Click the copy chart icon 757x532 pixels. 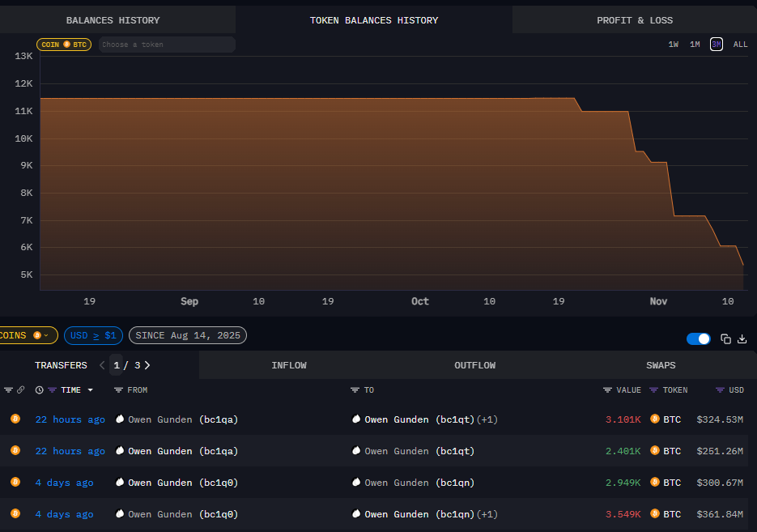pos(725,338)
